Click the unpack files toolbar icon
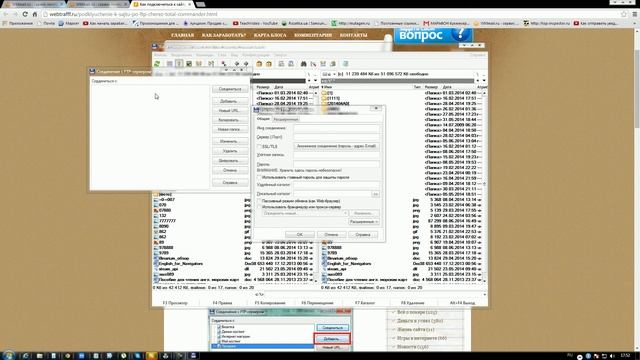 point(269,64)
